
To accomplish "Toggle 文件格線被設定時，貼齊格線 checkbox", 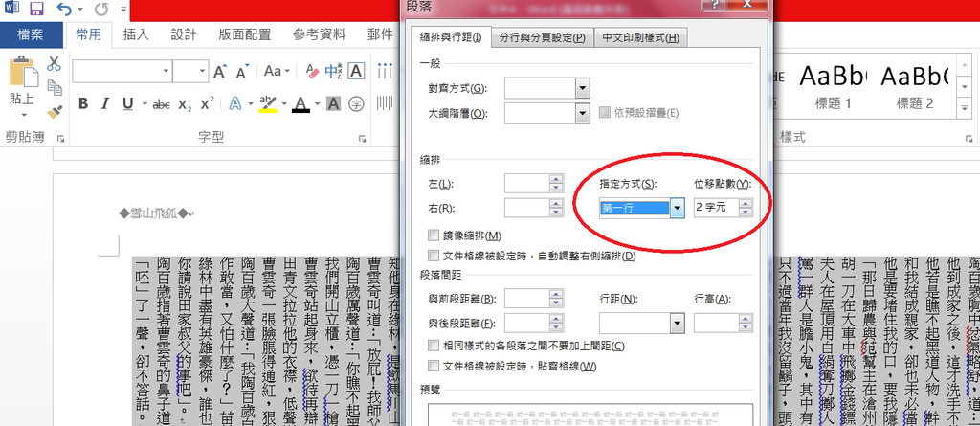I will (434, 366).
